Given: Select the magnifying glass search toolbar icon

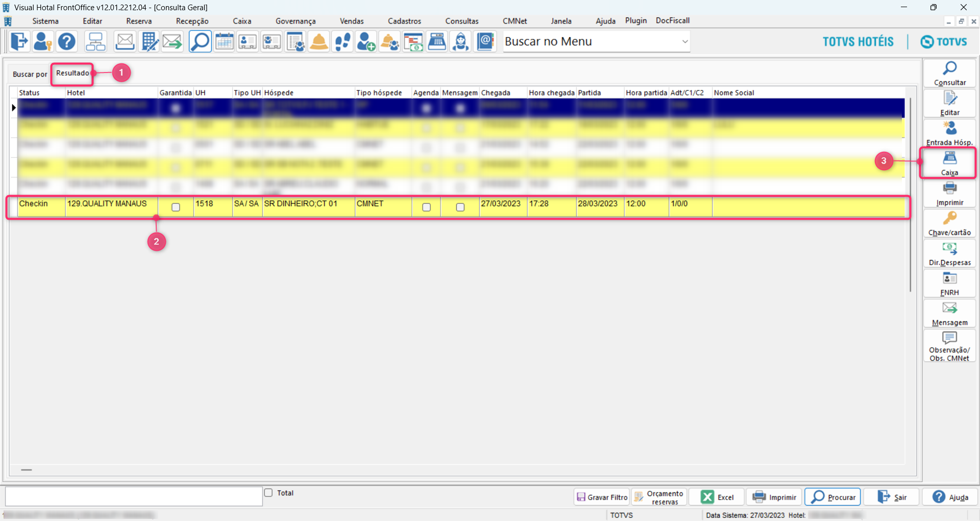Looking at the screenshot, I should point(200,41).
